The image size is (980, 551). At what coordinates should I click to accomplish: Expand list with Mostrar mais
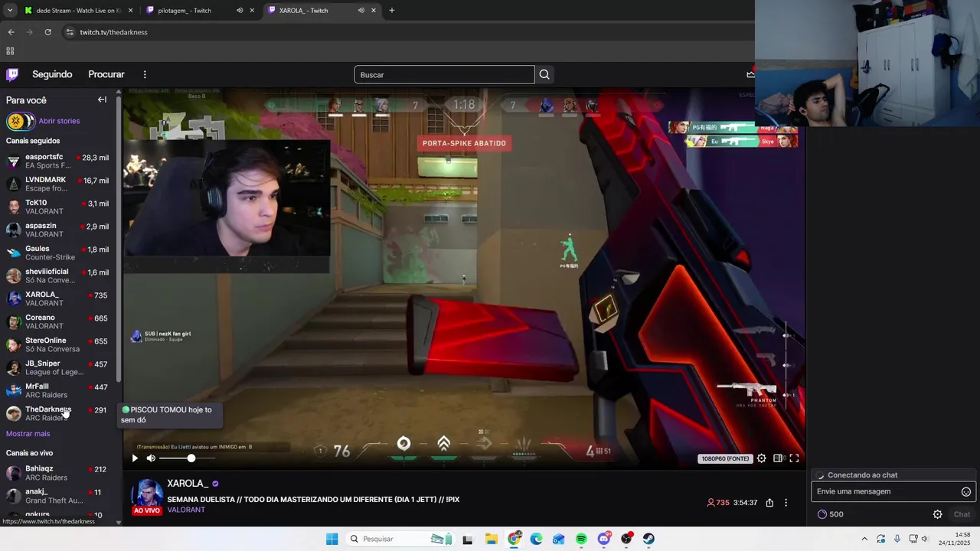[x=28, y=434]
